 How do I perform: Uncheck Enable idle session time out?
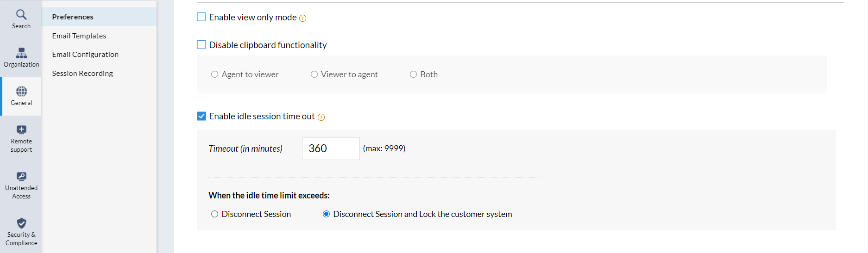pyautogui.click(x=201, y=116)
